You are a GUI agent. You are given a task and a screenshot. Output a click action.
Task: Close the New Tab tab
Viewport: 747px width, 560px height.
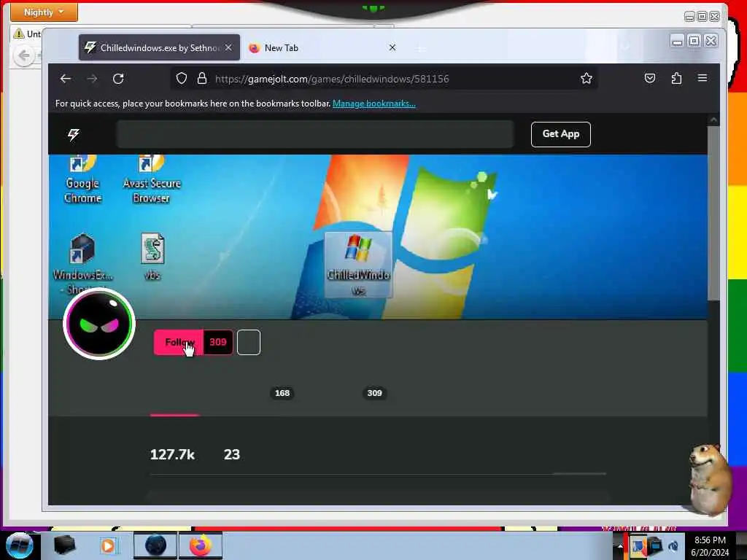(x=392, y=47)
